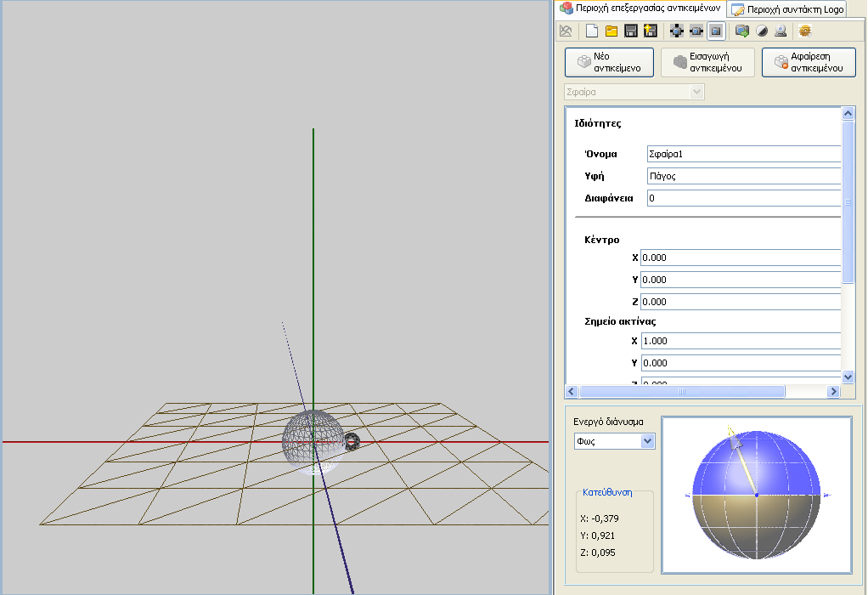Image resolution: width=868 pixels, height=595 pixels.
Task: Select camera icon with horizontal arrows
Action: pyautogui.click(x=696, y=31)
